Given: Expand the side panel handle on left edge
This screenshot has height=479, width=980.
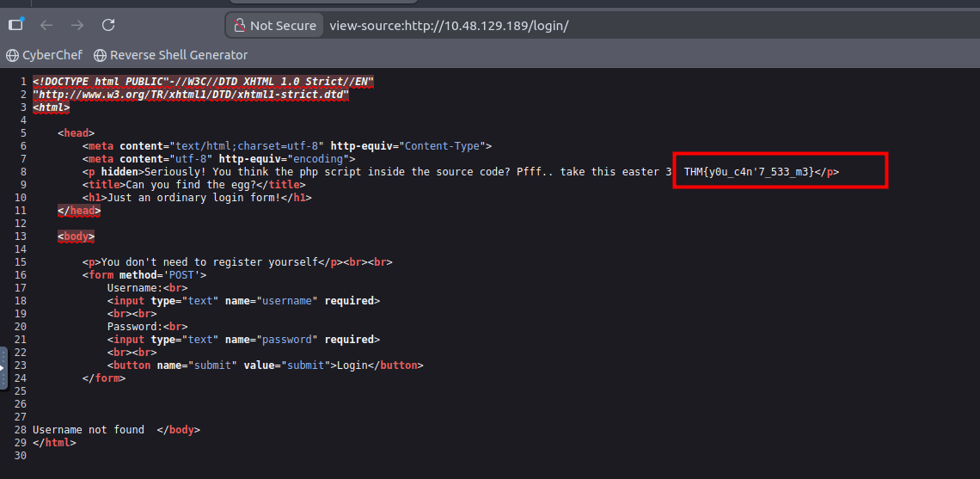Looking at the screenshot, I should click(3, 368).
